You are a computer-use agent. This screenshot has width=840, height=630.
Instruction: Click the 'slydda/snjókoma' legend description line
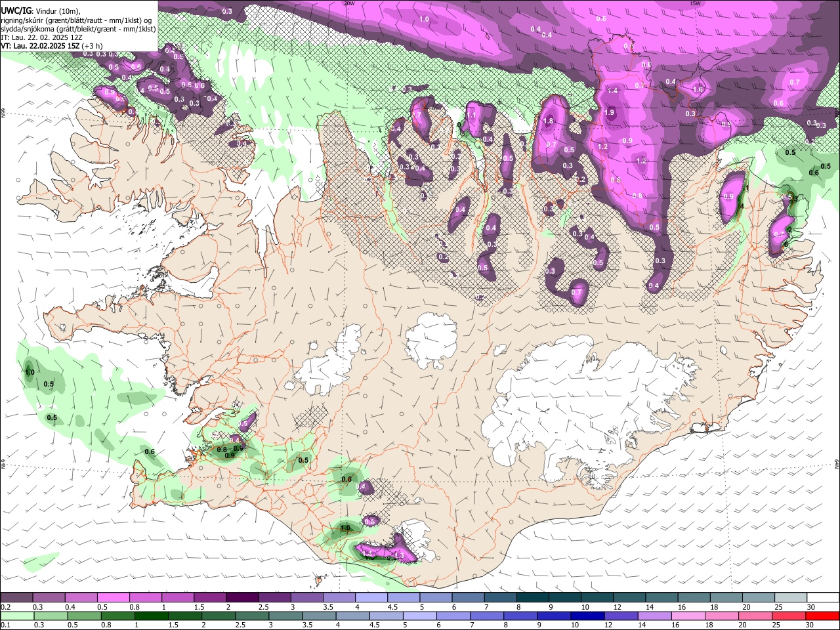coord(78,29)
